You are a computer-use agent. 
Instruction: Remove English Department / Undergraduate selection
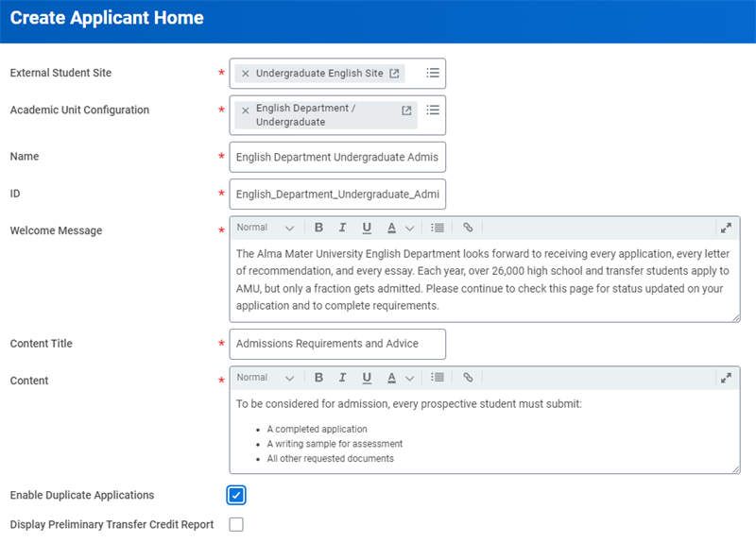pos(246,110)
